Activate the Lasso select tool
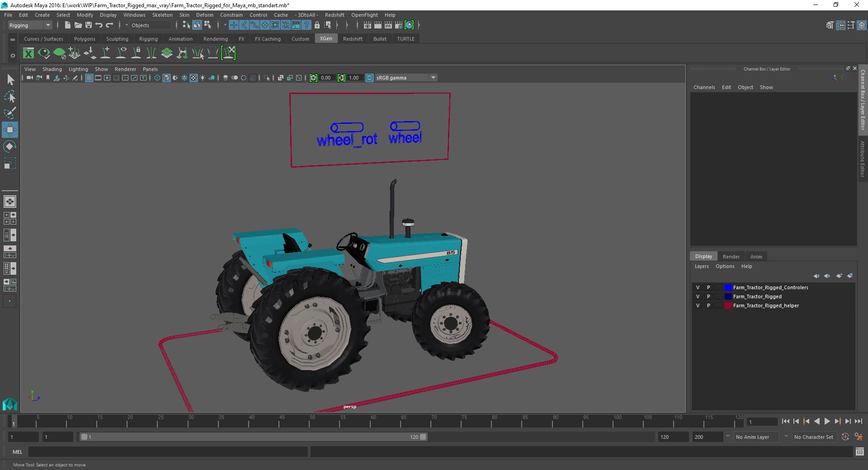 pyautogui.click(x=10, y=97)
